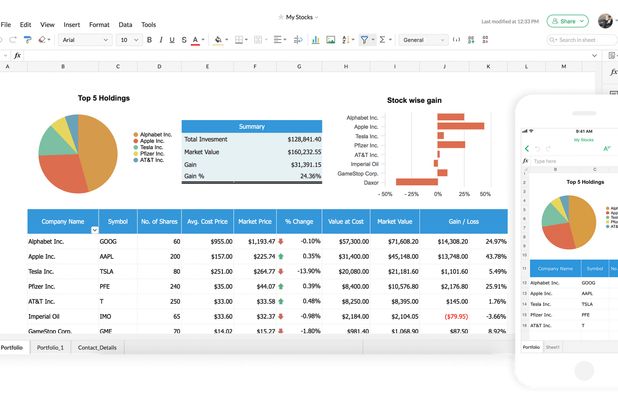Click the Sigma autosum icon
The image size is (618, 394).
pos(382,40)
